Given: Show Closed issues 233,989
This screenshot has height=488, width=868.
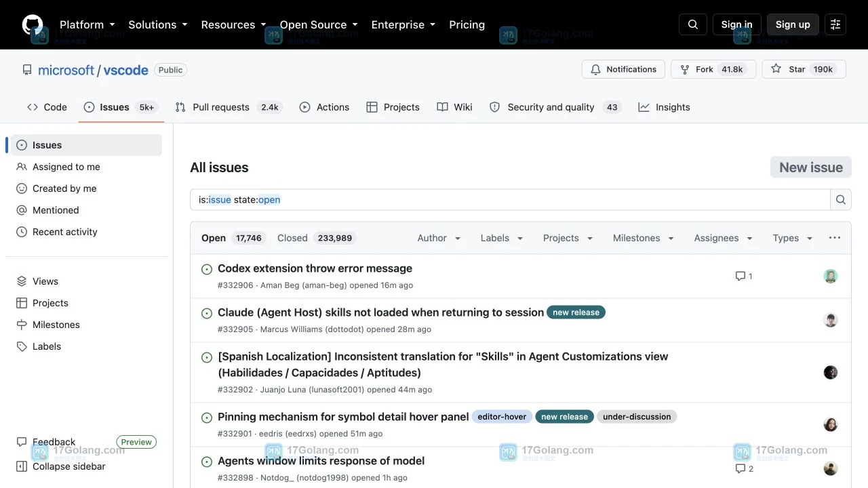Looking at the screenshot, I should pyautogui.click(x=316, y=238).
